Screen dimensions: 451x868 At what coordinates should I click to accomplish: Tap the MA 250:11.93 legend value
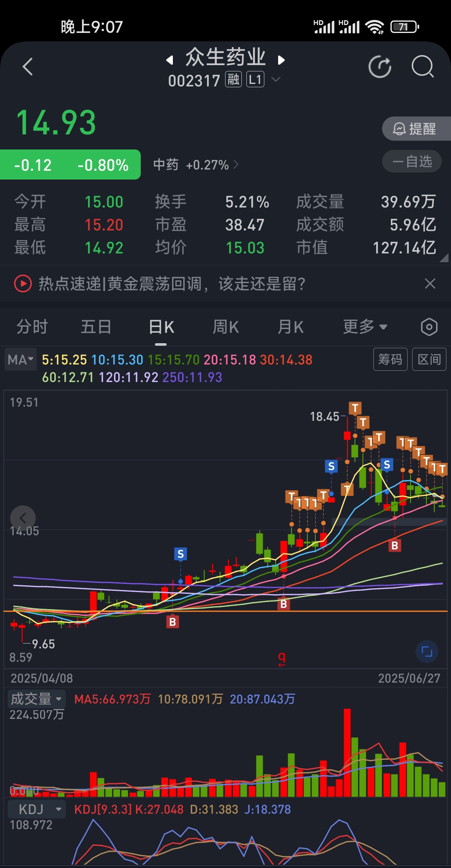(192, 377)
